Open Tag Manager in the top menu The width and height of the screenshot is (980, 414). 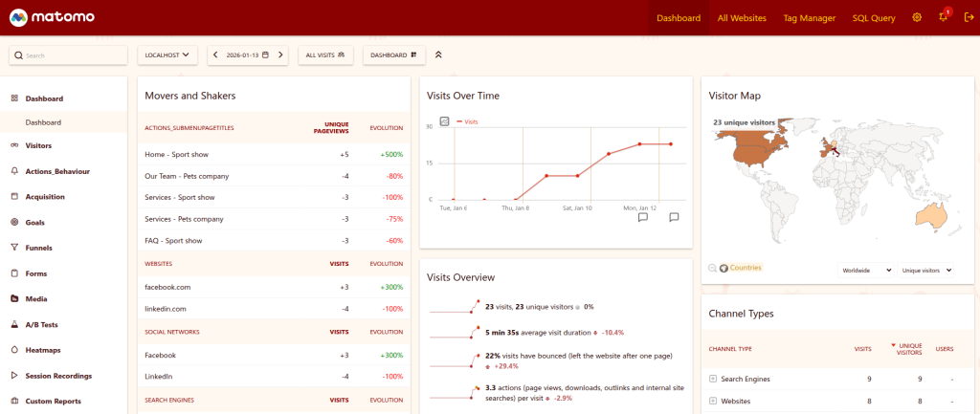[x=809, y=18]
